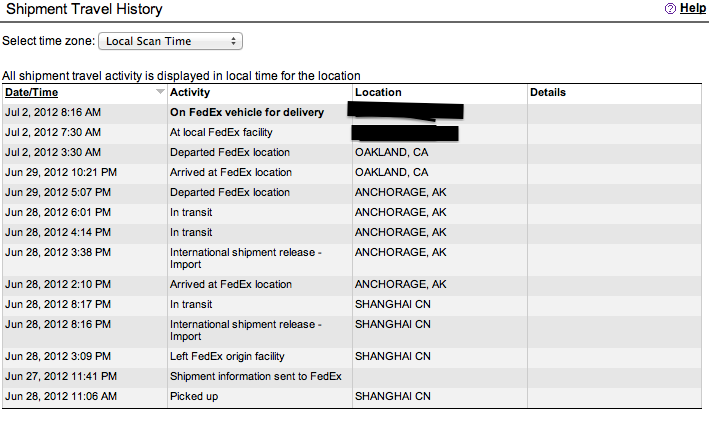Click the In transit 6:01 PM row
Viewport: 709px width, 421px height.
(352, 212)
